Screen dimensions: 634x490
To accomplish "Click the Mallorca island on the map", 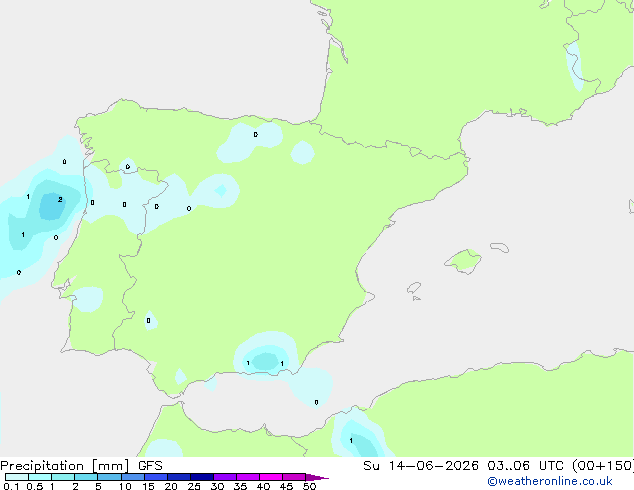I will [x=463, y=261].
